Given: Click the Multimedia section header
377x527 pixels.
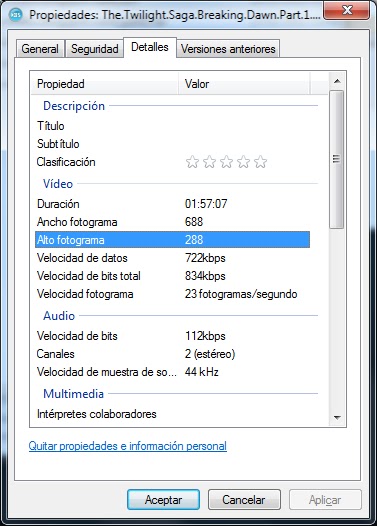Looking at the screenshot, I should [73, 394].
